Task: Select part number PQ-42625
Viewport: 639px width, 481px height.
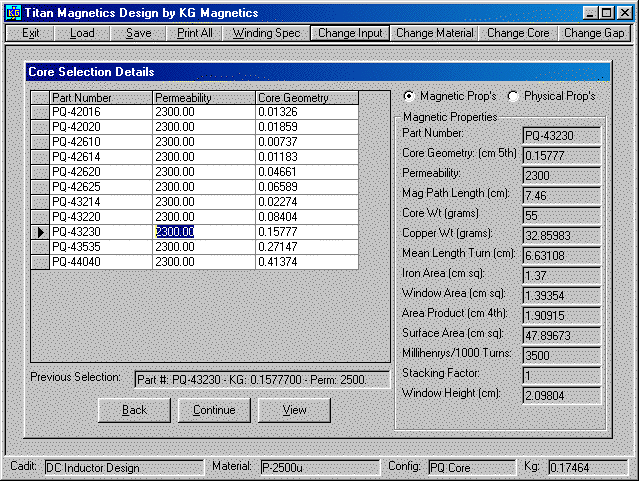Action: tap(101, 187)
